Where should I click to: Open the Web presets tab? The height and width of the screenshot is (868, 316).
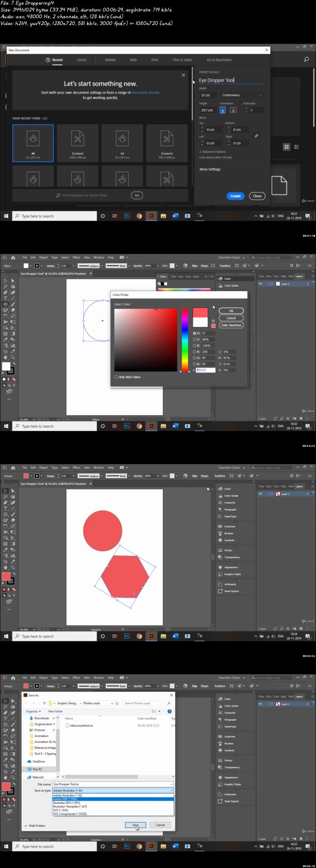(133, 60)
